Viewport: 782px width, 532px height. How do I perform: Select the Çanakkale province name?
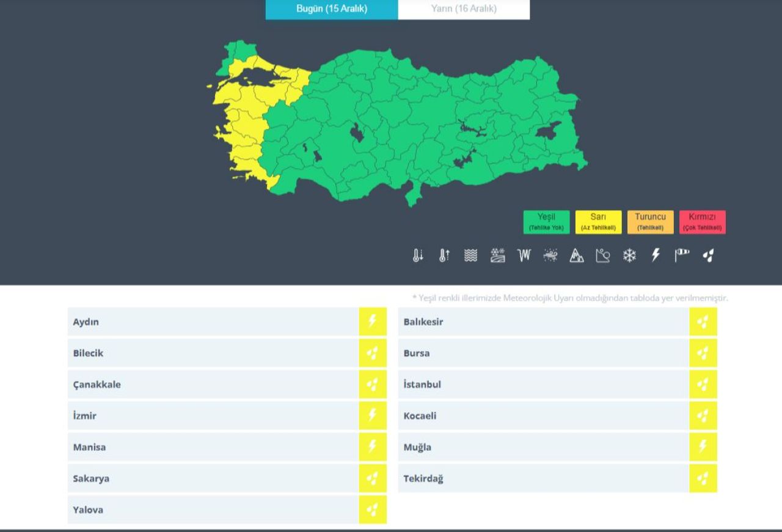point(97,385)
